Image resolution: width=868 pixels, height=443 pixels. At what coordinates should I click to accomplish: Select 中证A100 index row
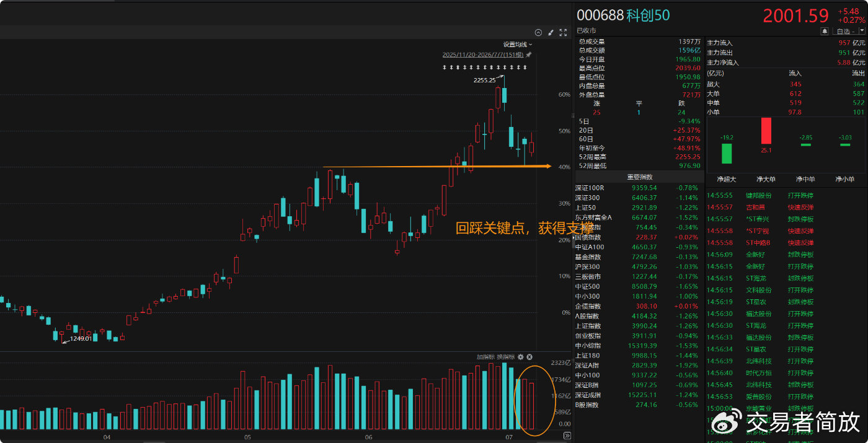(x=639, y=247)
